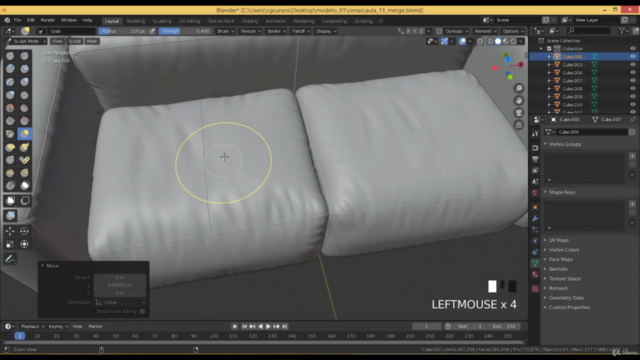
Task: Add a shape key with plus button
Action: pyautogui.click(x=632, y=204)
